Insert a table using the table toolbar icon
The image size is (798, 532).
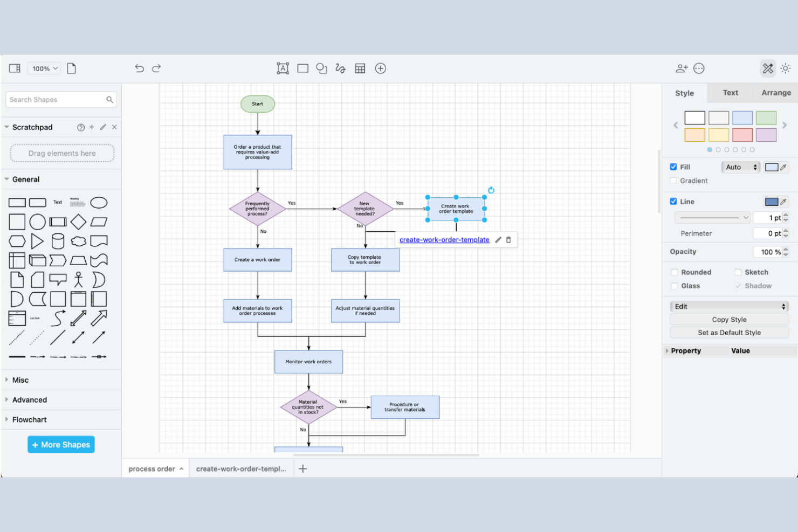[360, 68]
